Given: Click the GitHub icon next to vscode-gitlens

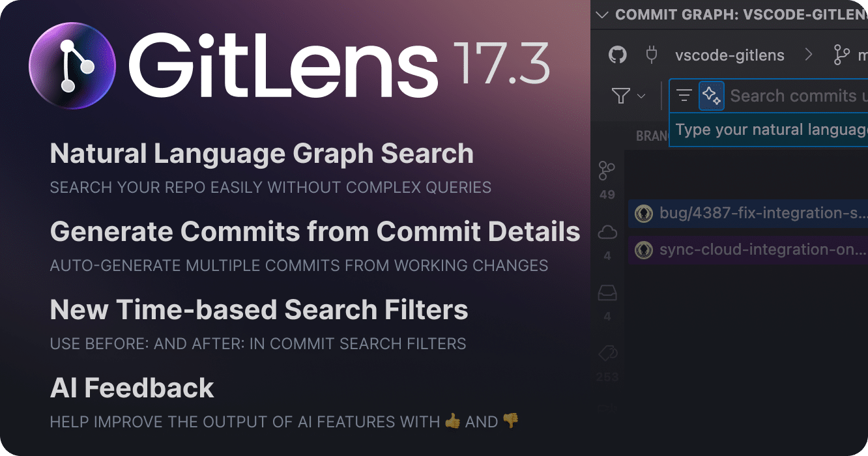Looking at the screenshot, I should pyautogui.click(x=618, y=55).
